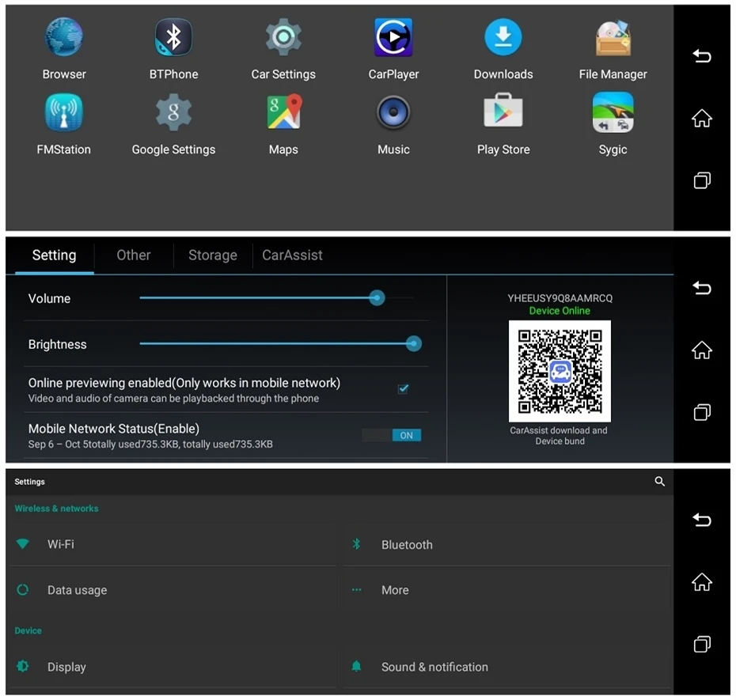This screenshot has height=700, width=736.
Task: Launch the BTPhone app
Action: point(173,48)
